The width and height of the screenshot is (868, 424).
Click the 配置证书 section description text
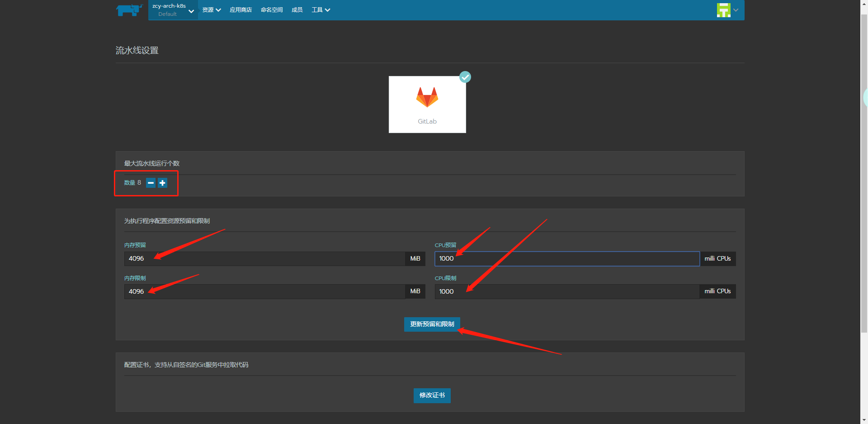click(x=186, y=365)
